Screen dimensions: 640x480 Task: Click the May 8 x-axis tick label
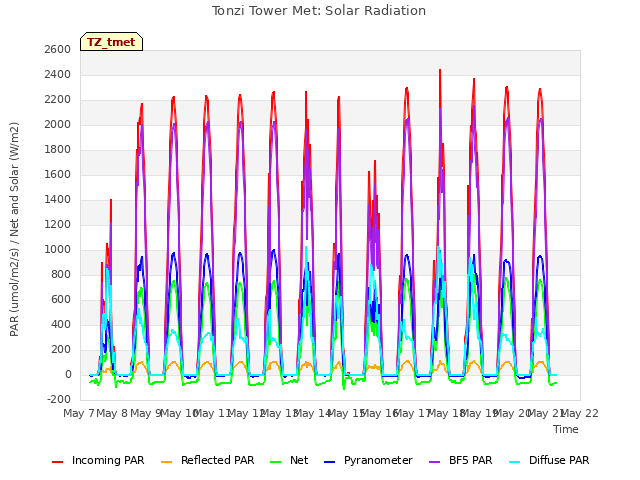(x=112, y=413)
